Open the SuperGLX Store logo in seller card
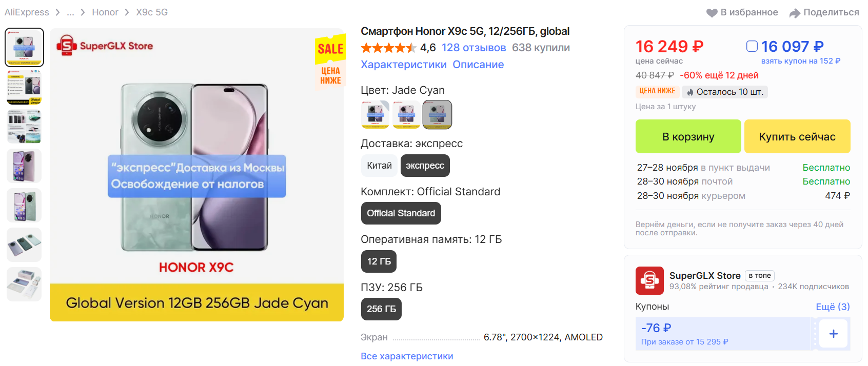 point(649,280)
